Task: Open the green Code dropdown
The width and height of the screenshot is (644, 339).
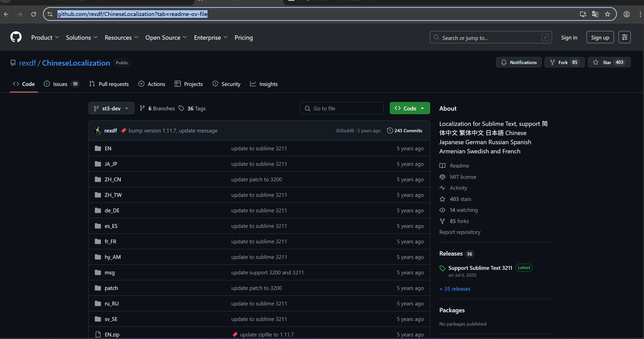Action: point(410,108)
